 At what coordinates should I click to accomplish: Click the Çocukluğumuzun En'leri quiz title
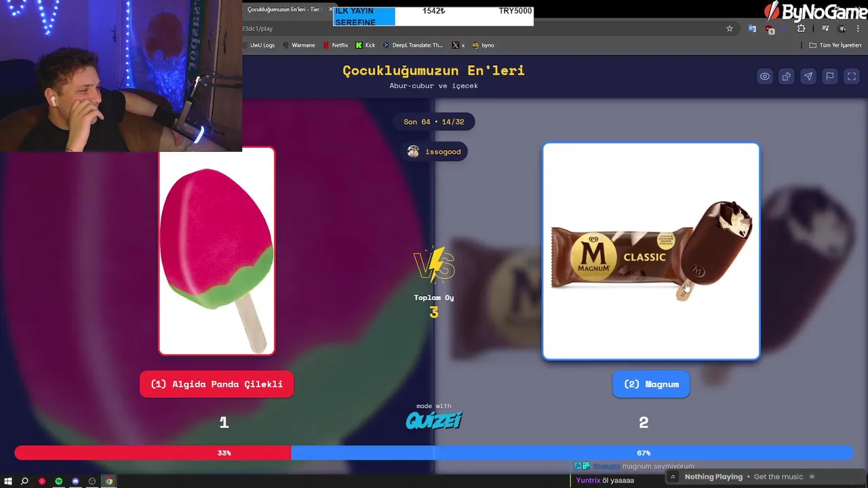(434, 70)
